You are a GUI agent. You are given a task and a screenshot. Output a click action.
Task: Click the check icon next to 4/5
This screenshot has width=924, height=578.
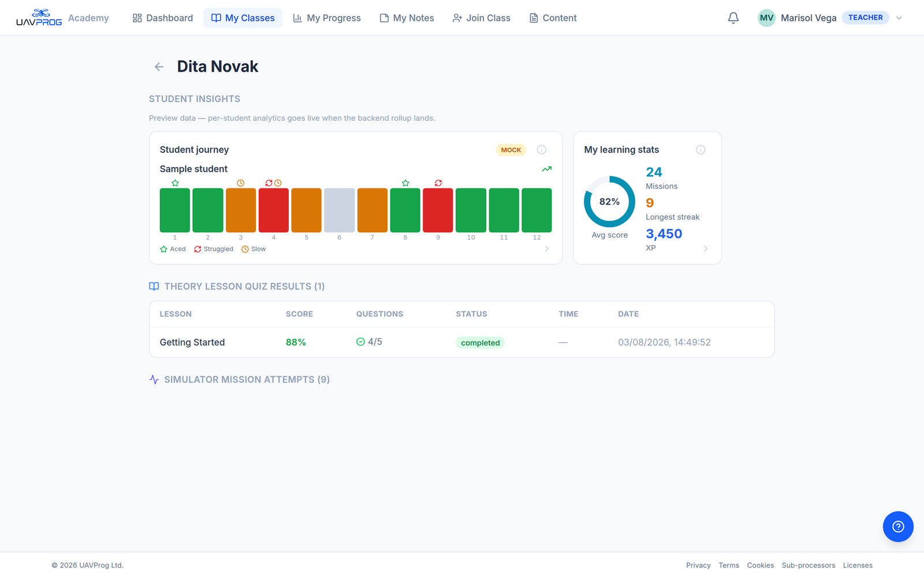pyautogui.click(x=360, y=342)
